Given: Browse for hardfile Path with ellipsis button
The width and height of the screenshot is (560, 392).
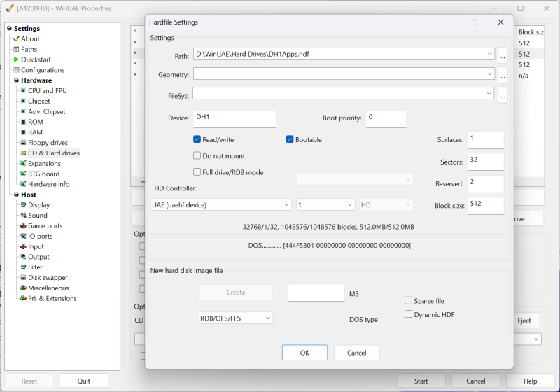Looking at the screenshot, I should pos(503,56).
